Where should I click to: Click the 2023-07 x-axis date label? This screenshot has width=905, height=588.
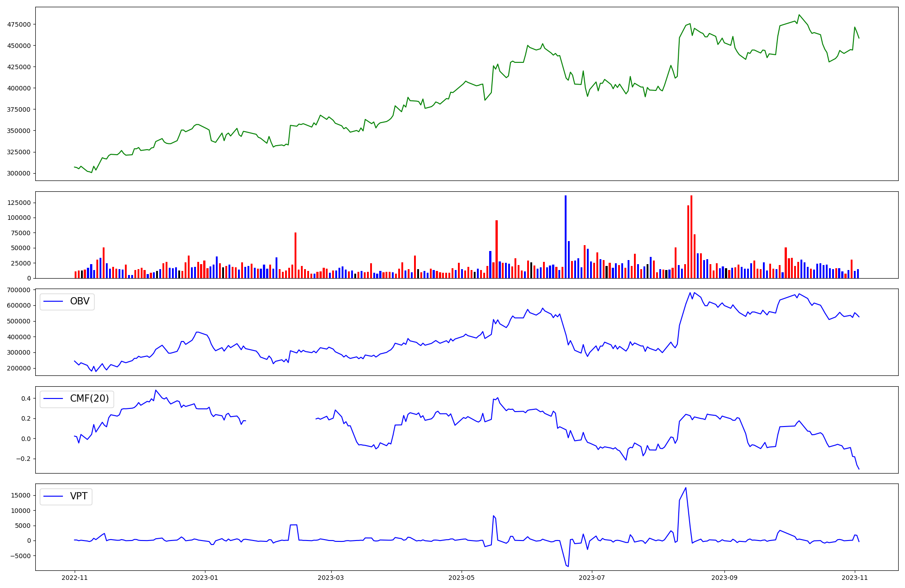coord(592,578)
